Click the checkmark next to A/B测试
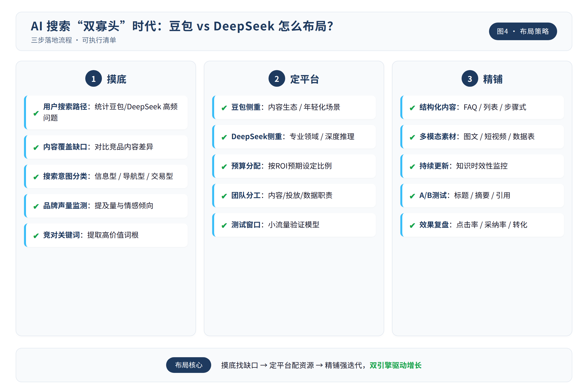This screenshot has height=392, width=588. [413, 196]
